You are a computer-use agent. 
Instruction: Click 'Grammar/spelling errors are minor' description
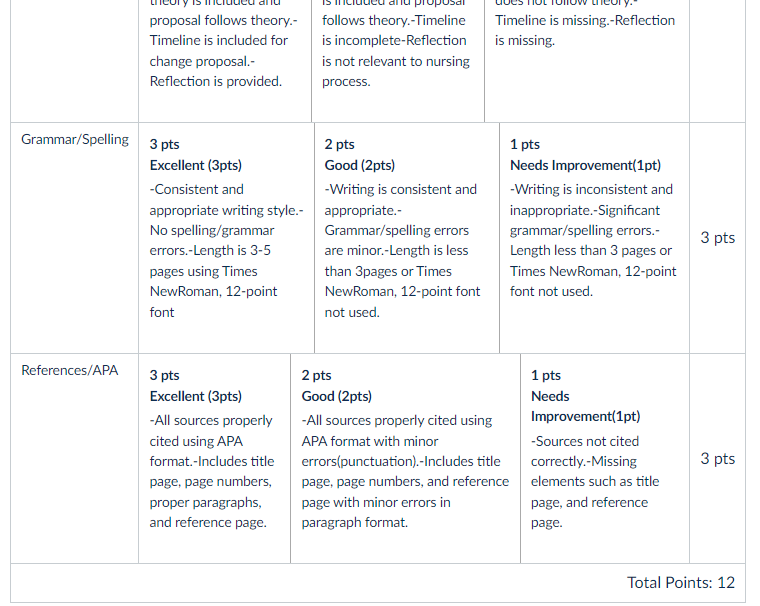click(396, 240)
